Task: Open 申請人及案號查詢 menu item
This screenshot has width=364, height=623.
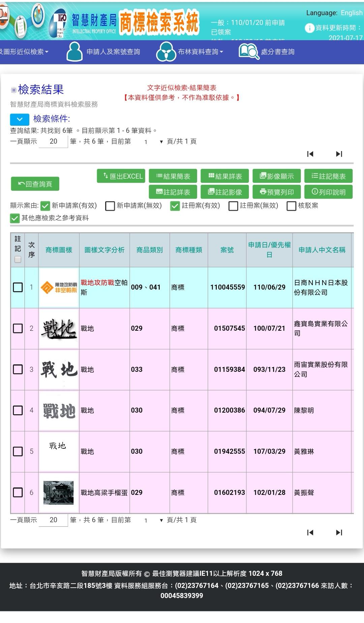Action: pyautogui.click(x=113, y=52)
